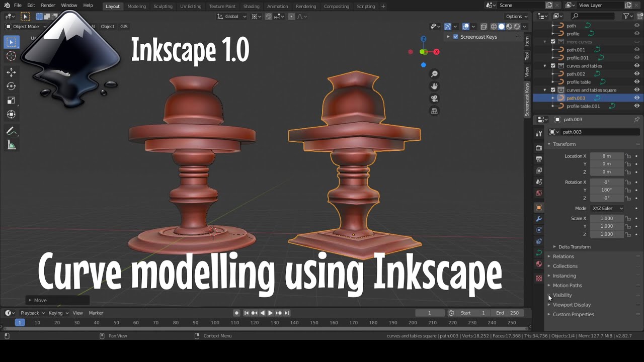Open the Object Data curve tab icon
This screenshot has width=644, height=362.
(x=539, y=252)
